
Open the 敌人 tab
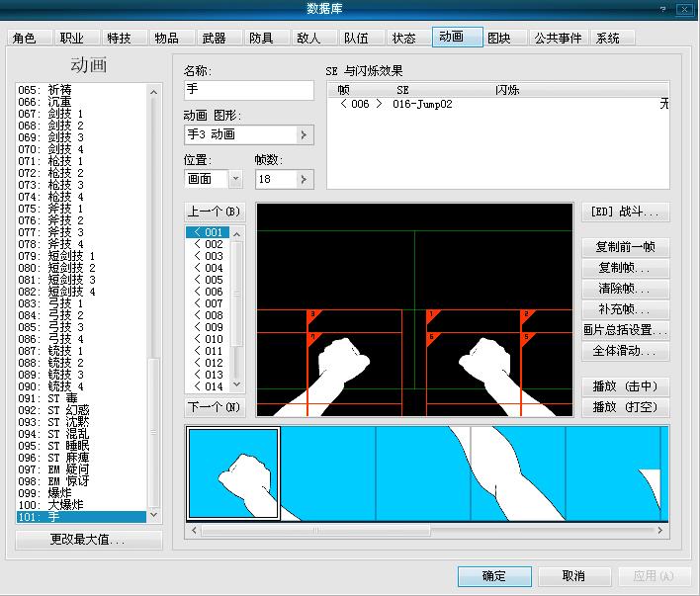tap(313, 38)
